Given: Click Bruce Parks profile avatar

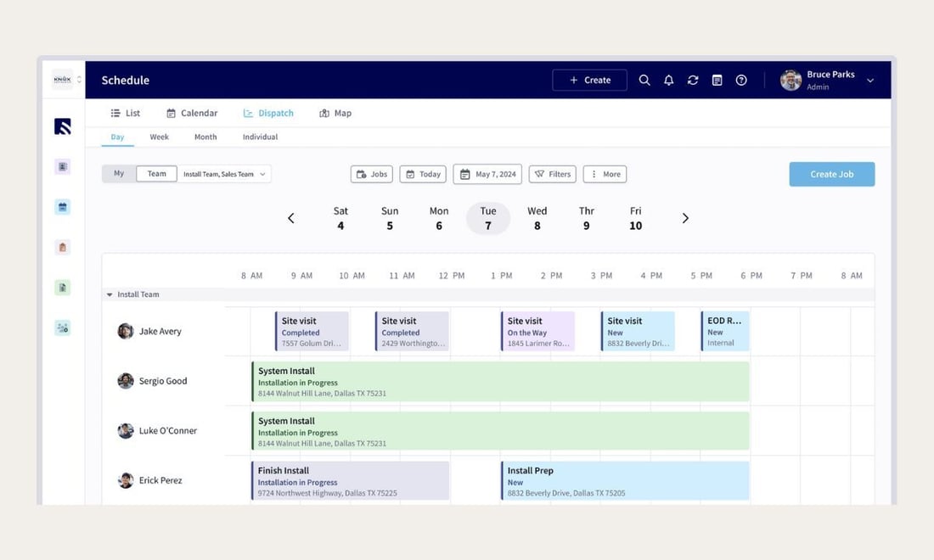Looking at the screenshot, I should pyautogui.click(x=791, y=80).
